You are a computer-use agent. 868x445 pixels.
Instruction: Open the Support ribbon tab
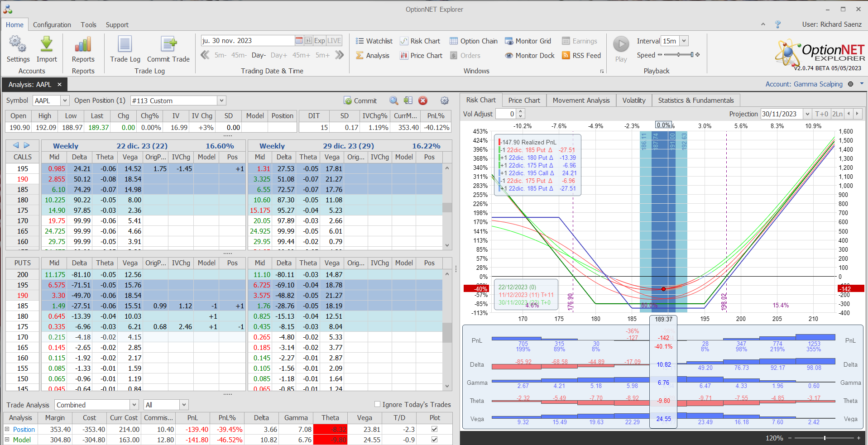(x=117, y=25)
